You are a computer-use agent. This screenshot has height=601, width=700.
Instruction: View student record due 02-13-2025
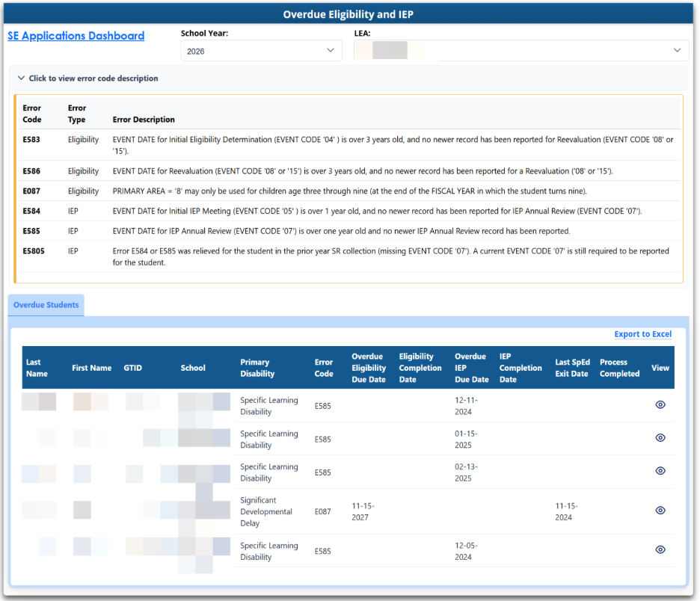(x=660, y=471)
